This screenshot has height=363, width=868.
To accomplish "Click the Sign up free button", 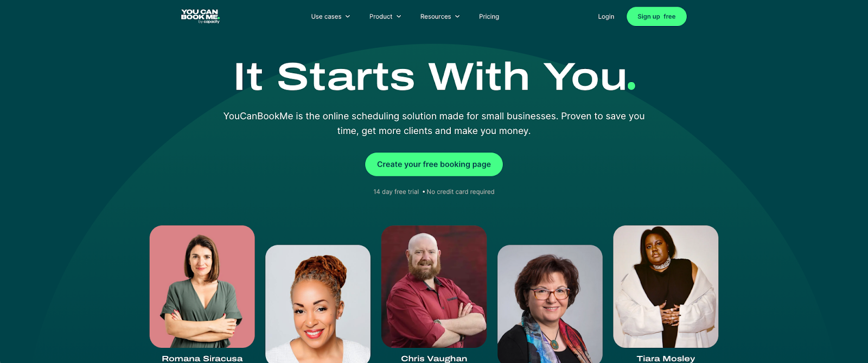I will (x=656, y=16).
